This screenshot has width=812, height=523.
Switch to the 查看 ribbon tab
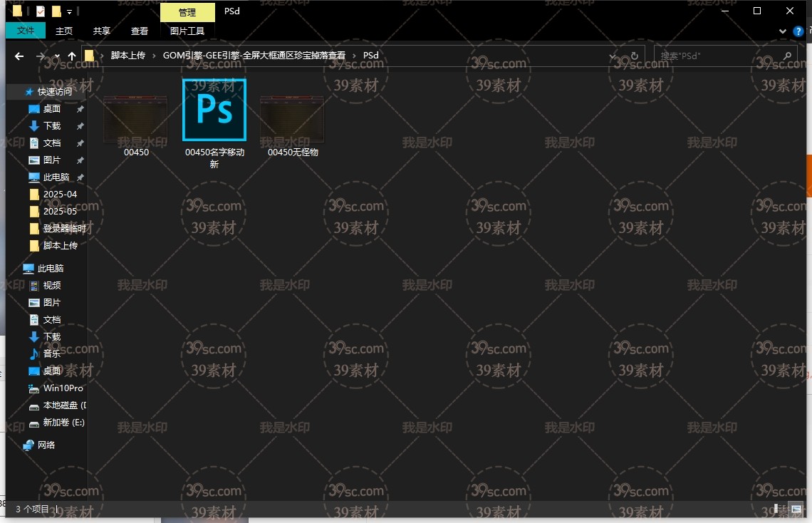coord(140,31)
